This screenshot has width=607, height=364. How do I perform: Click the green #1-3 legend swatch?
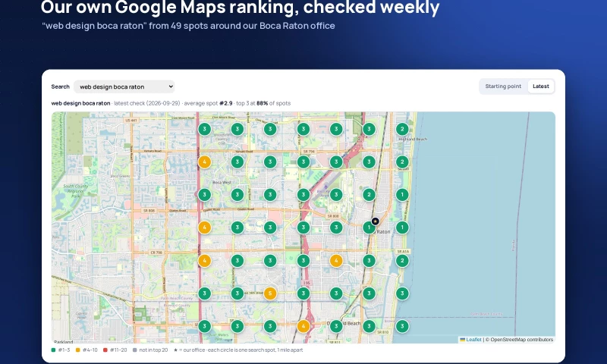coord(53,350)
